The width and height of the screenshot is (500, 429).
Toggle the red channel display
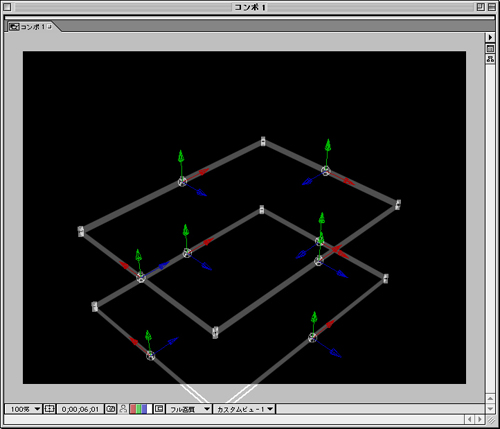click(x=132, y=409)
